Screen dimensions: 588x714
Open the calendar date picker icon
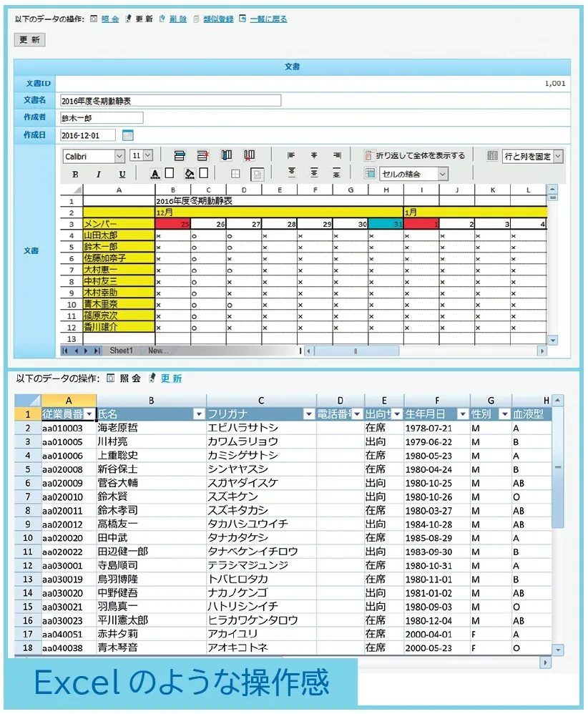(x=128, y=135)
